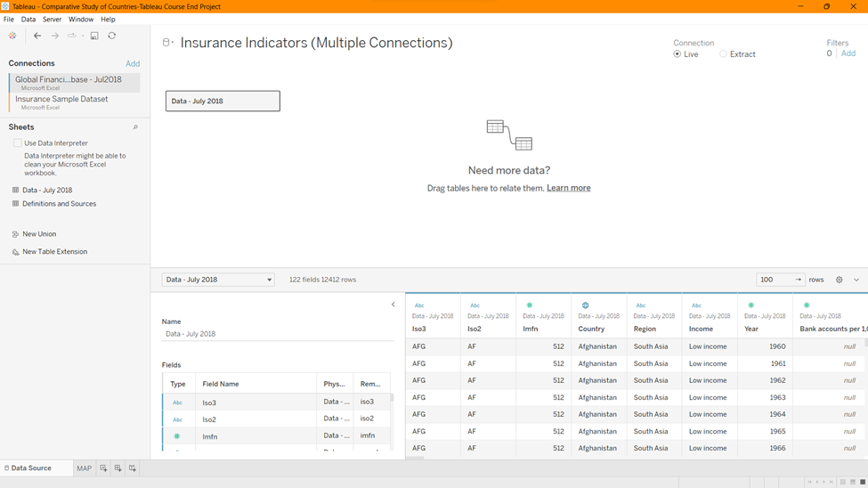This screenshot has height=488, width=868.
Task: Go back with the left arrow toolbar icon
Action: 37,36
